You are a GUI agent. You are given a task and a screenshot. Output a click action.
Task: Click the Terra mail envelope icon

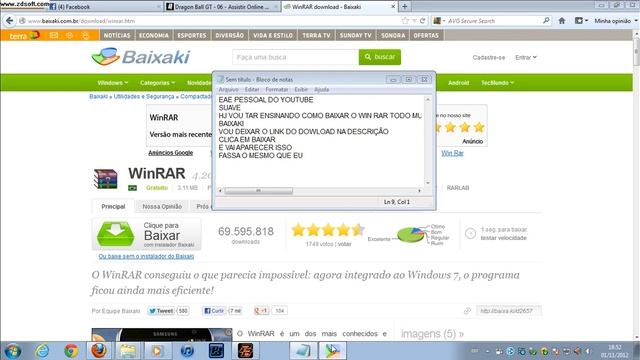click(53, 36)
